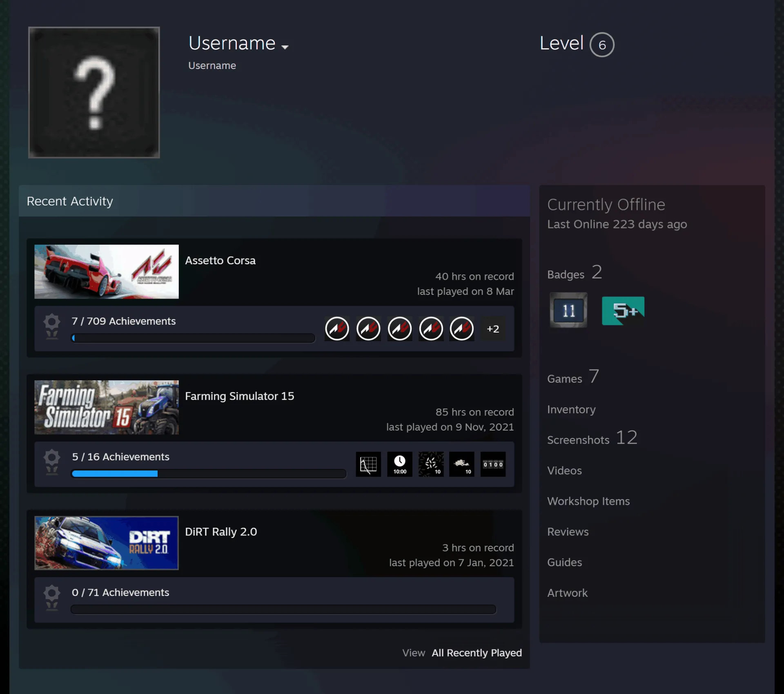Viewport: 784px width, 694px height.
Task: Open 7 / 709 Achievements link
Action: pos(124,321)
